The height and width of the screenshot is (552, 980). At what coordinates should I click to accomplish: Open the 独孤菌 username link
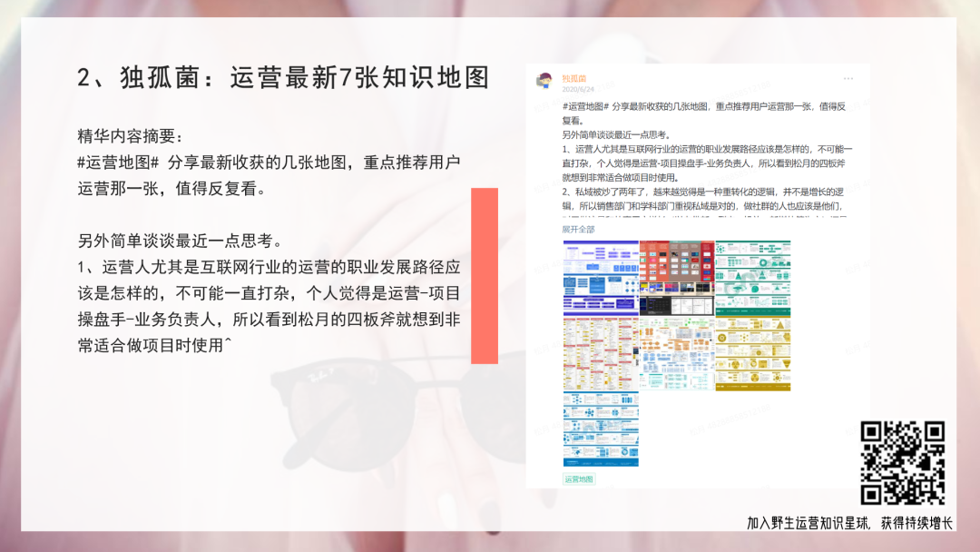coord(573,78)
